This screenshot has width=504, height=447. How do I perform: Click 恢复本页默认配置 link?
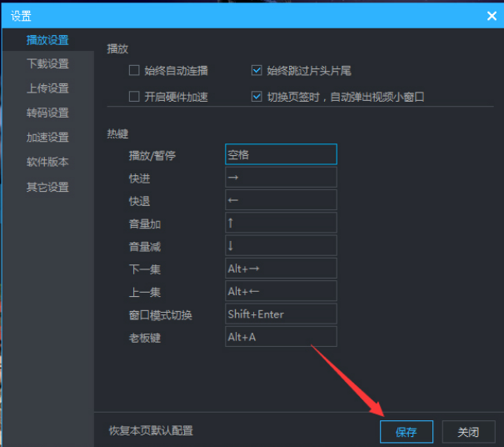point(151,430)
